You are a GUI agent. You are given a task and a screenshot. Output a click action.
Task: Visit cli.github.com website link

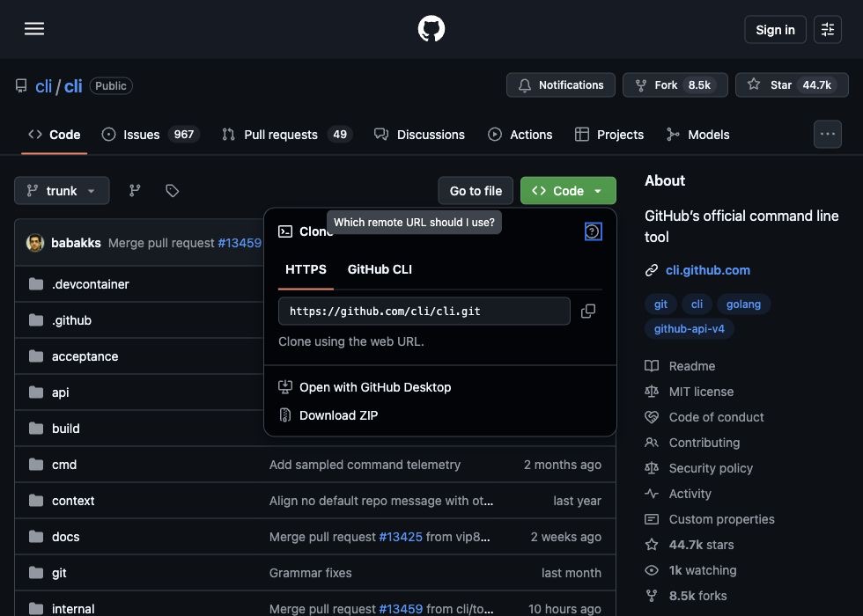point(707,270)
